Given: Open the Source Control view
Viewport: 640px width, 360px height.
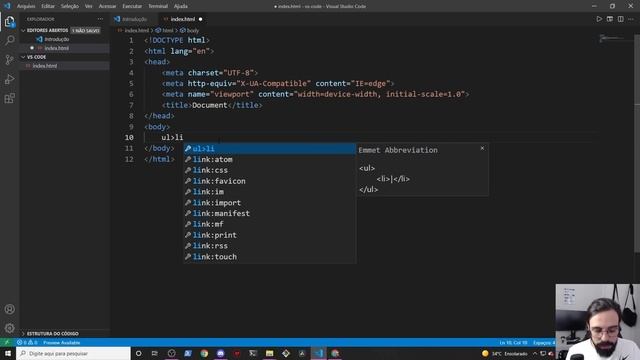Looking at the screenshot, I should pos(9,60).
